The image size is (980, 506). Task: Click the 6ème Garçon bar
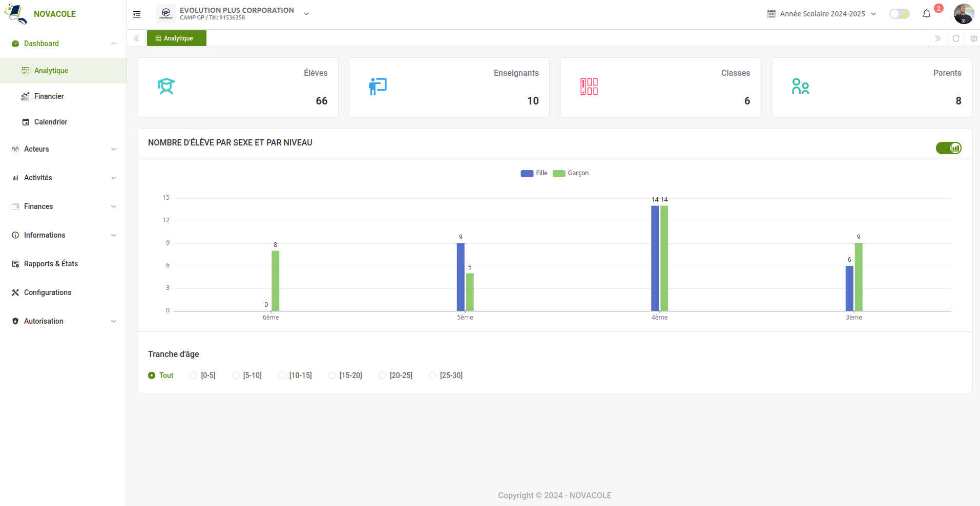(x=276, y=281)
